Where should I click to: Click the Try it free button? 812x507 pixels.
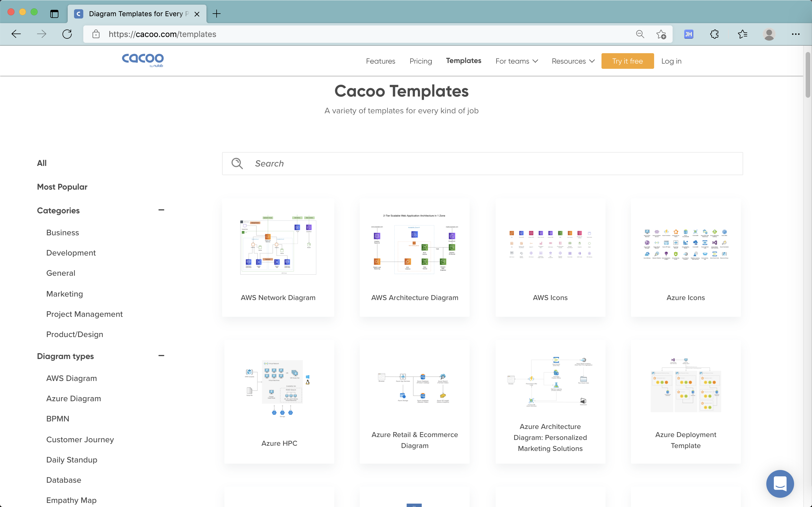tap(627, 61)
